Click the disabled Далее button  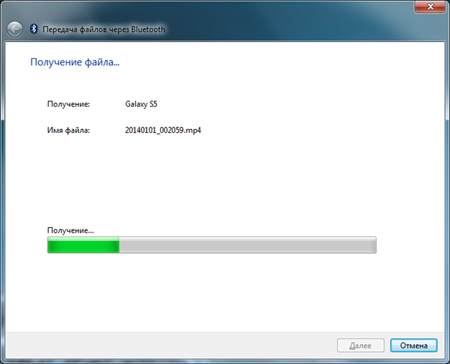tap(361, 346)
